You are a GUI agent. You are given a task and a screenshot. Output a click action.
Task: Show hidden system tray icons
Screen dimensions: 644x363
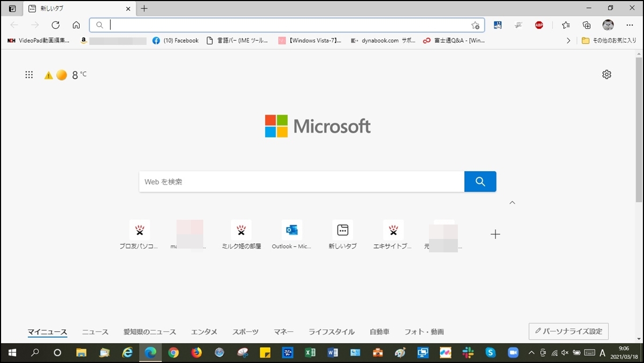(531, 353)
